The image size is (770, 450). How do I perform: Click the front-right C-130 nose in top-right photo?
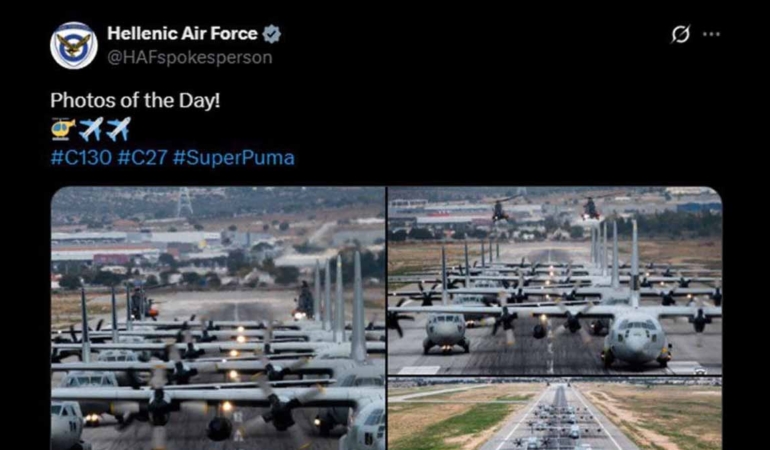[x=636, y=341]
